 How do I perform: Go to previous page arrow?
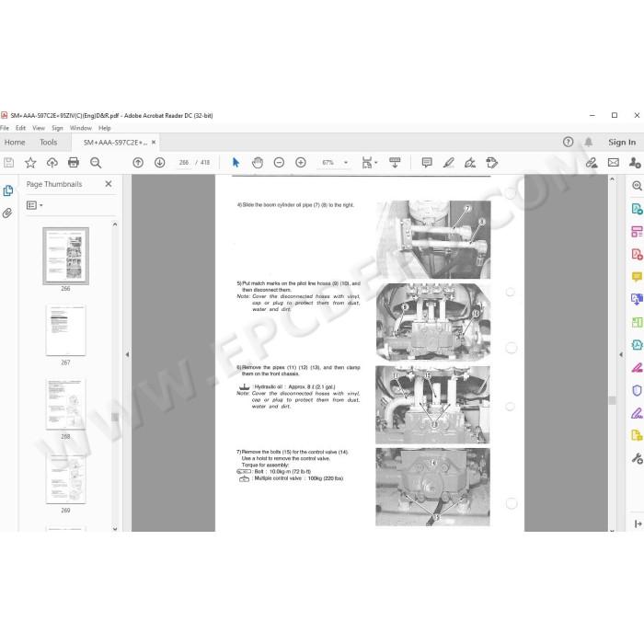click(138, 163)
